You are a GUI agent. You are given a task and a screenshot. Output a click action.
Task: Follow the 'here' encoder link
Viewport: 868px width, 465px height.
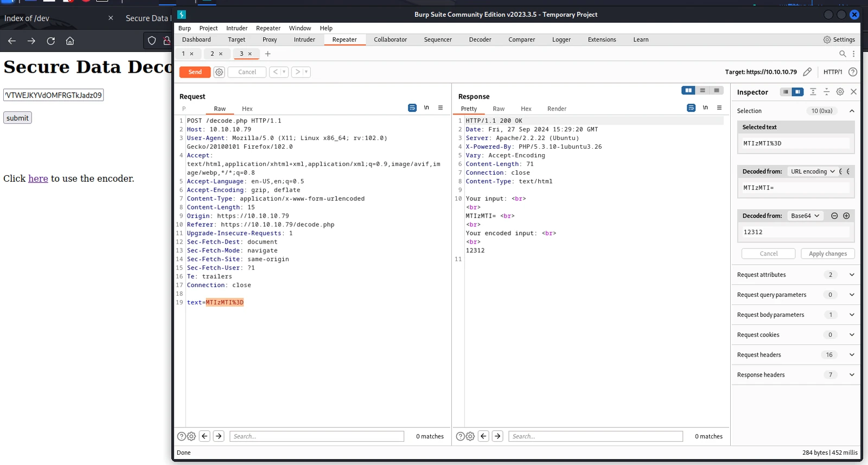pos(38,179)
